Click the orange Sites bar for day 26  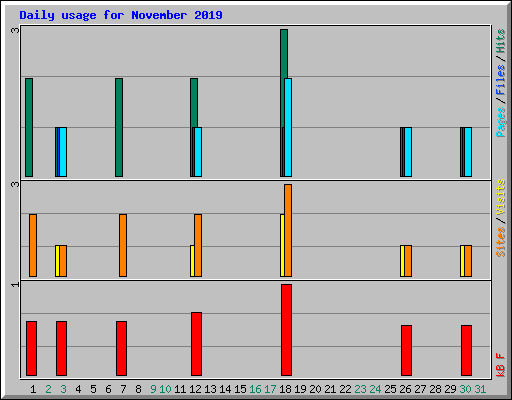pos(408,261)
